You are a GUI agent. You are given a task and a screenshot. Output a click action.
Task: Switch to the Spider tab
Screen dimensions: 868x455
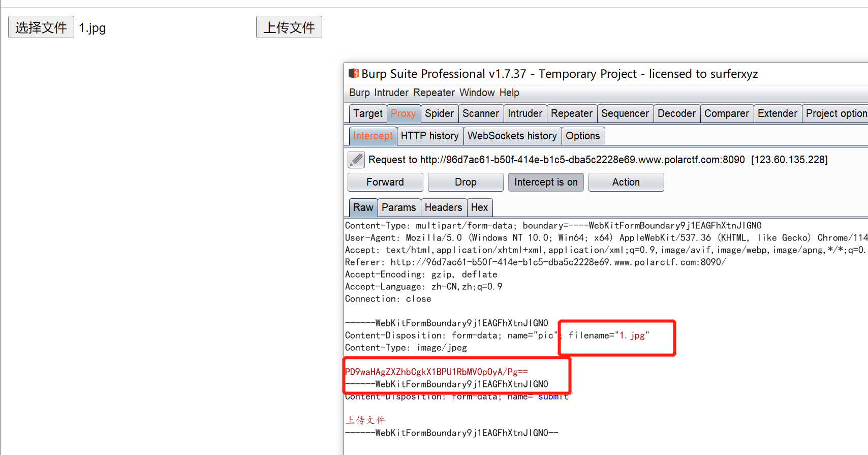coord(440,113)
